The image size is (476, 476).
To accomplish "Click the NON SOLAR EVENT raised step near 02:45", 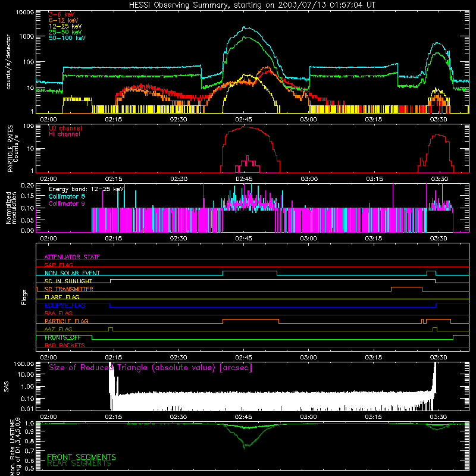I will tap(250, 271).
